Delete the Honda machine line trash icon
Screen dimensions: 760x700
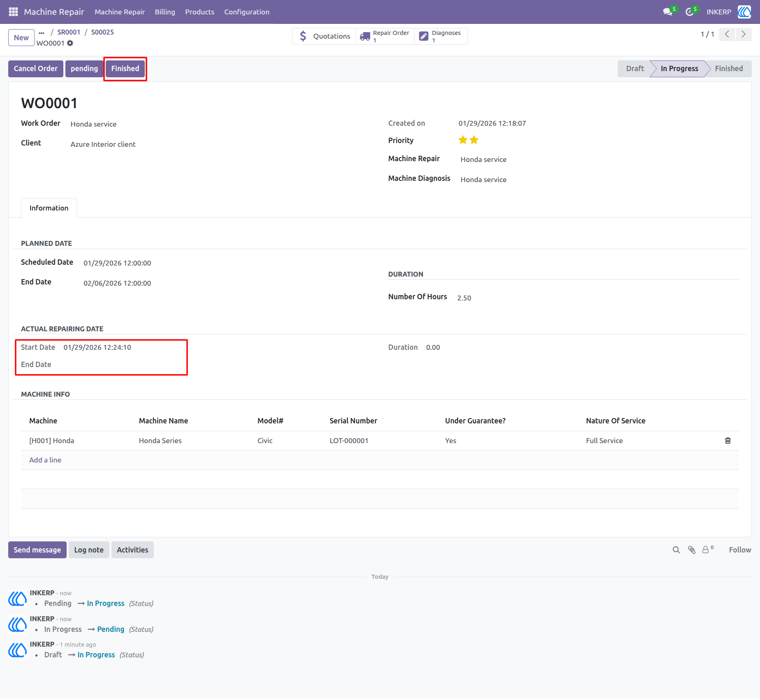[728, 441]
